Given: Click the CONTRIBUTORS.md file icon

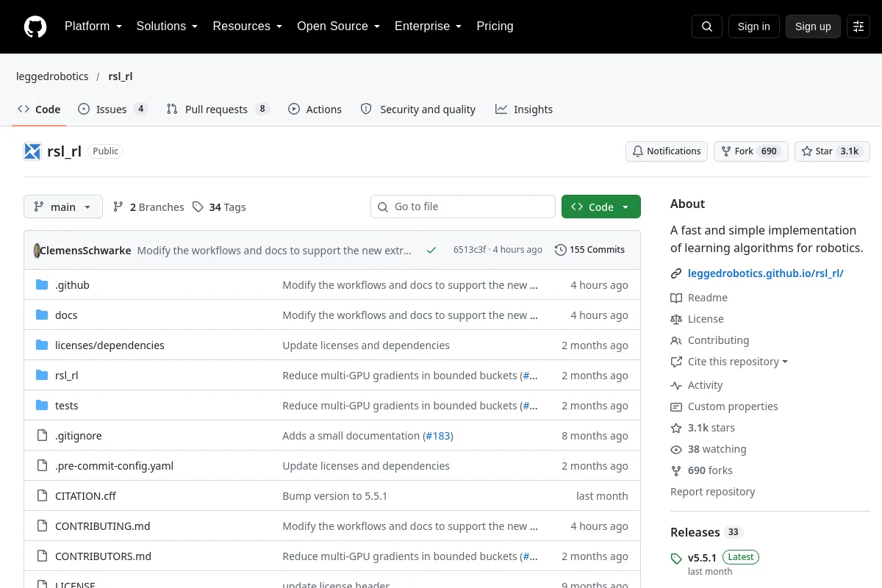Looking at the screenshot, I should (x=42, y=556).
